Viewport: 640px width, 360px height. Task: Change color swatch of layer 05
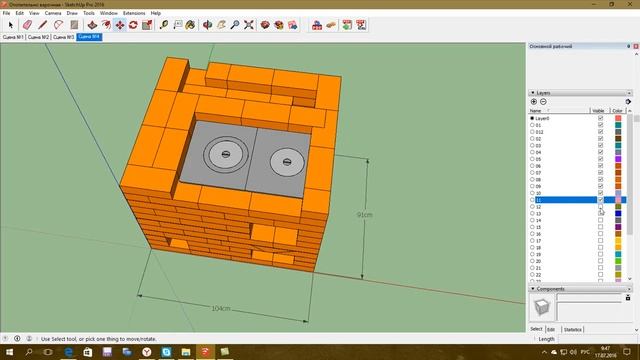618,159
